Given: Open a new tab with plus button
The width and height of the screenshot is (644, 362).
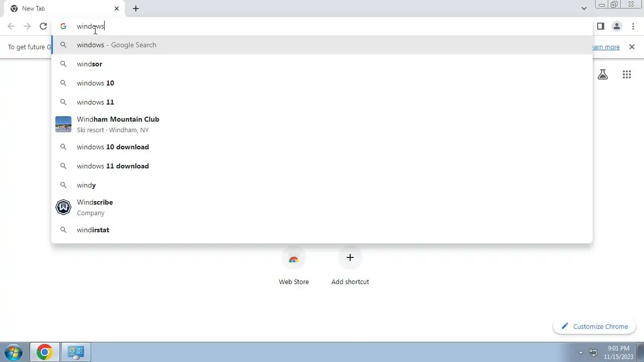Looking at the screenshot, I should coord(136,9).
